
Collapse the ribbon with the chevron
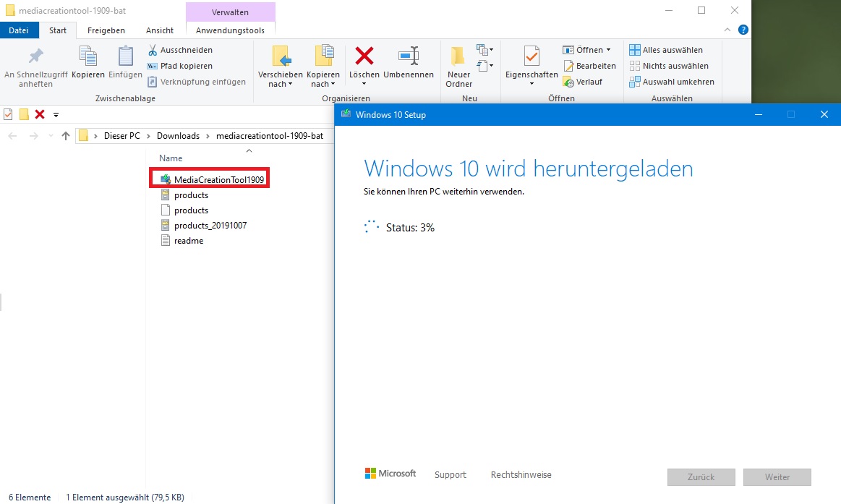click(727, 30)
